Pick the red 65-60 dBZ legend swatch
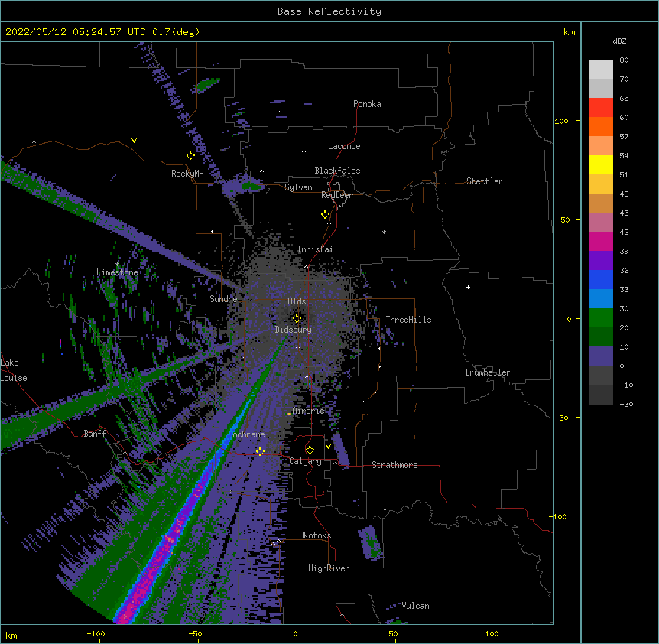659x644 pixels. pyautogui.click(x=601, y=108)
